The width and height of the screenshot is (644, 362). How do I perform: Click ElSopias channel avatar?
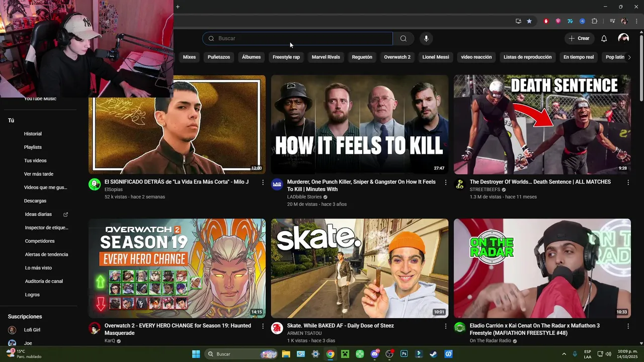click(95, 185)
